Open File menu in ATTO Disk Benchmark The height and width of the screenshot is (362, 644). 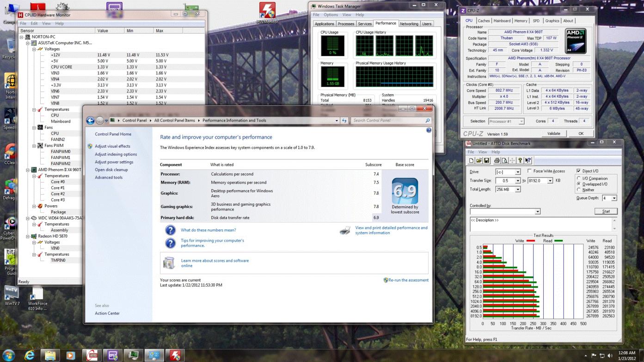[471, 152]
